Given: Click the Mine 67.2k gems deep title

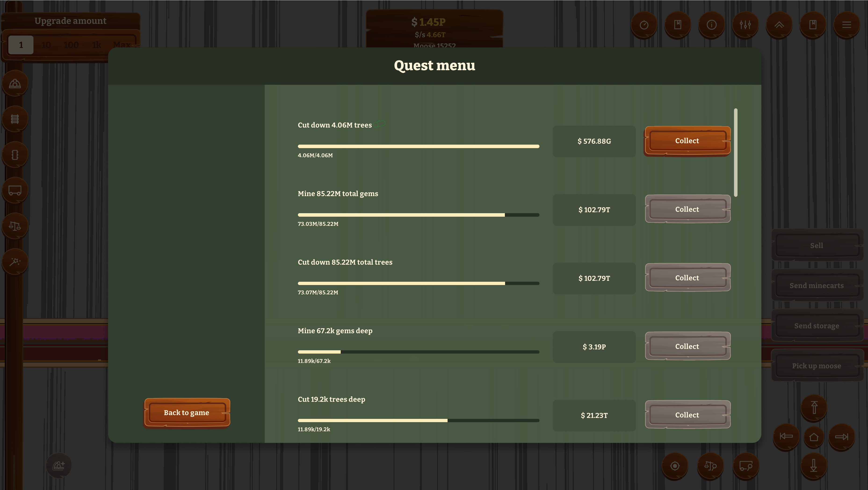Looking at the screenshot, I should pyautogui.click(x=335, y=331).
